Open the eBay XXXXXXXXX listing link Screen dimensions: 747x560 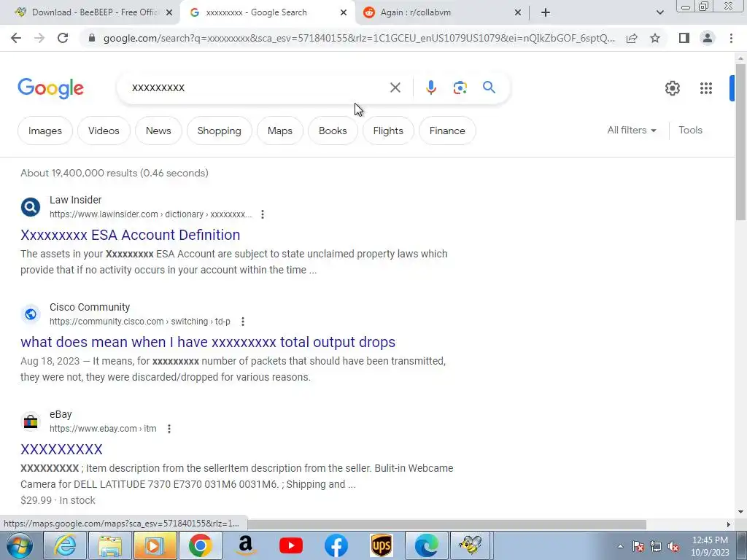61,449
